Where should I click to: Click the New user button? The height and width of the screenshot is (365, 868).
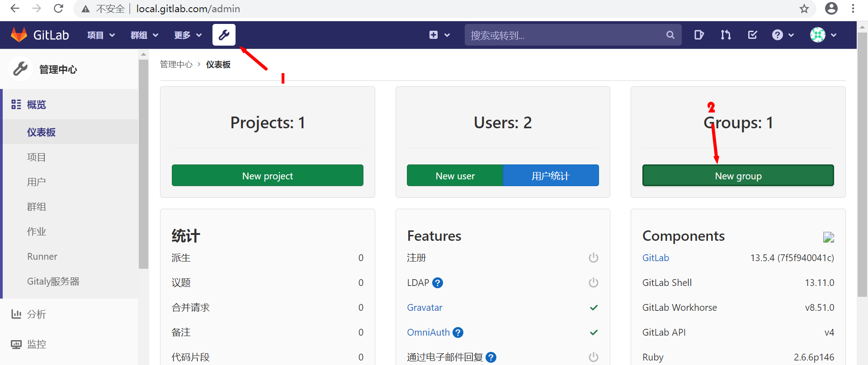pos(455,175)
